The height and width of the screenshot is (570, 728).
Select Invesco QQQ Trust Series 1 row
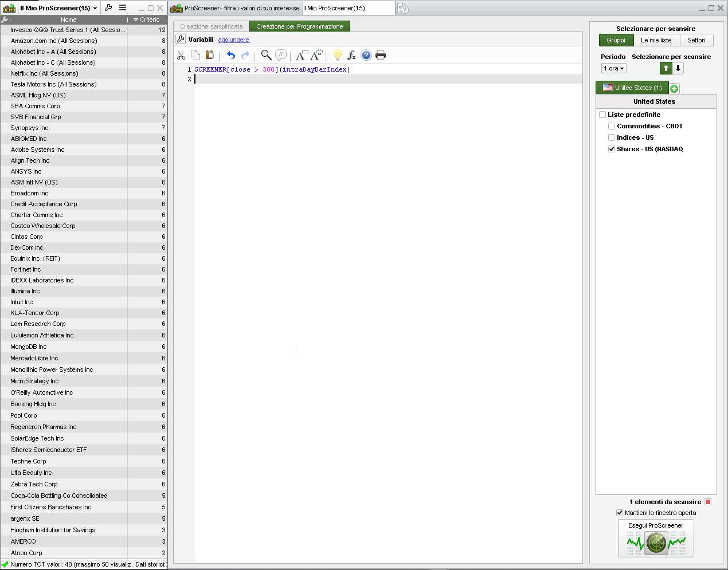click(x=84, y=30)
